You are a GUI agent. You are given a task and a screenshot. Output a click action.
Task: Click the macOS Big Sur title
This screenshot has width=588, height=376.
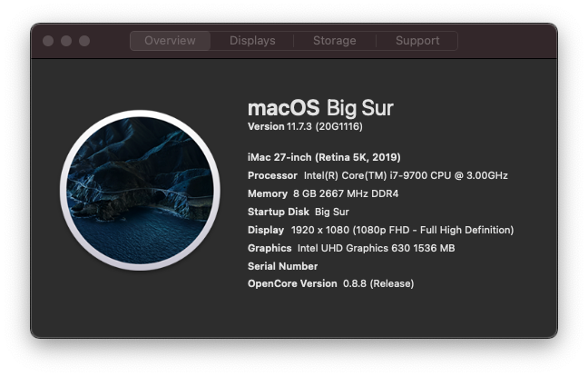click(x=320, y=108)
